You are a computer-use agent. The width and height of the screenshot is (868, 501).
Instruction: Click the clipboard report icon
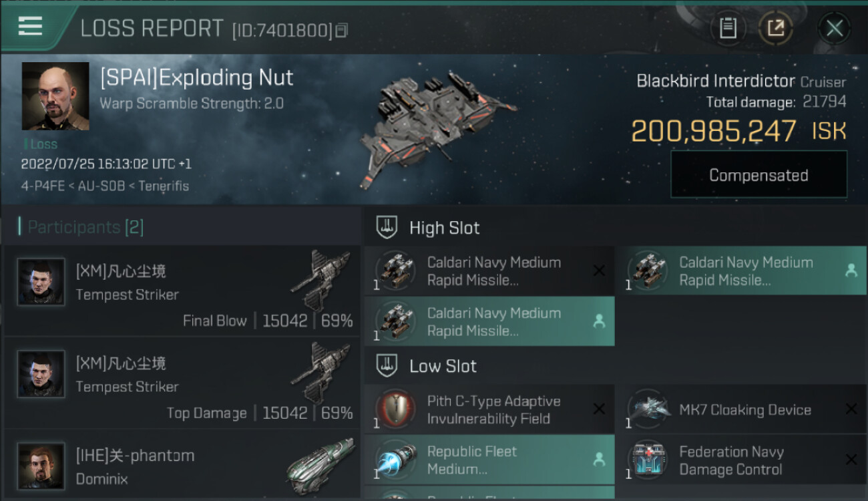(x=728, y=28)
